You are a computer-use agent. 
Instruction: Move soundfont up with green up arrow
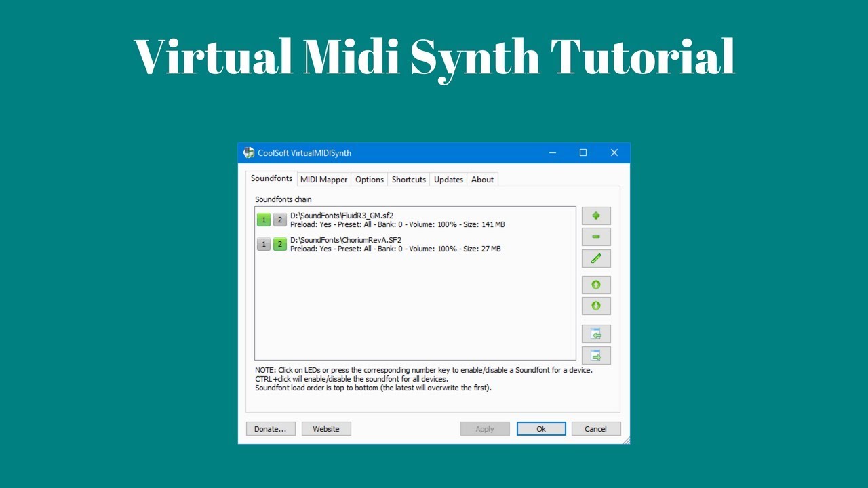[596, 285]
